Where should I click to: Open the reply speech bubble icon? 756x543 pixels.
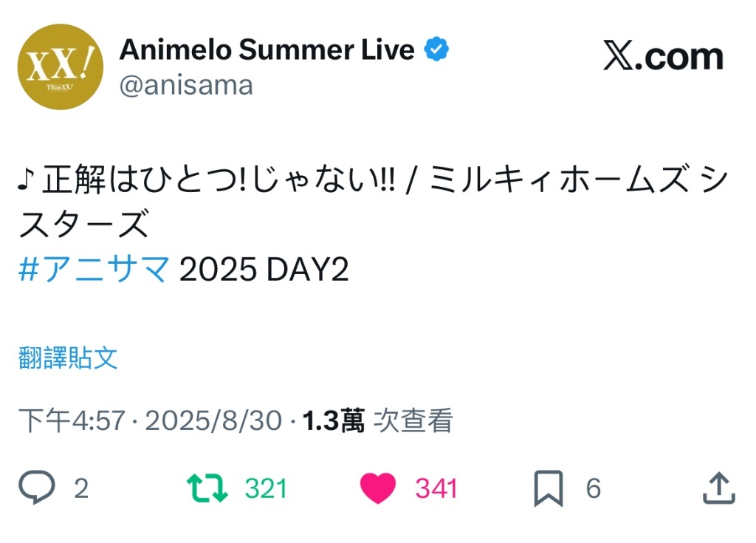[37, 488]
